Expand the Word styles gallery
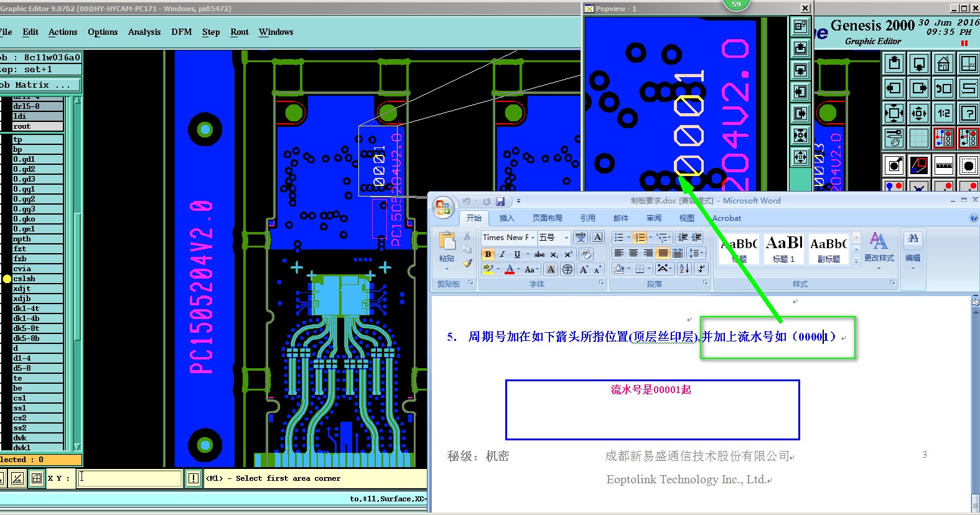 coord(857,262)
